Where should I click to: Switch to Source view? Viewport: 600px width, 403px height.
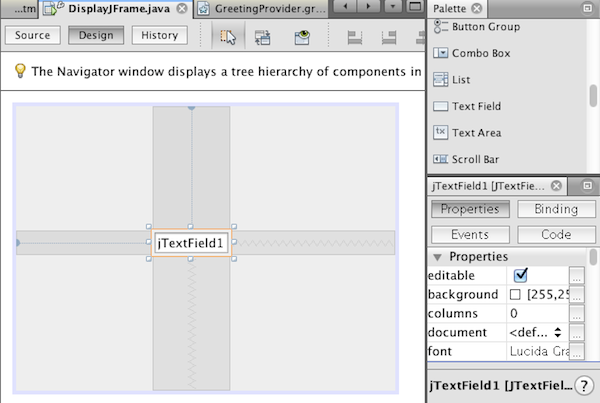pyautogui.click(x=33, y=35)
